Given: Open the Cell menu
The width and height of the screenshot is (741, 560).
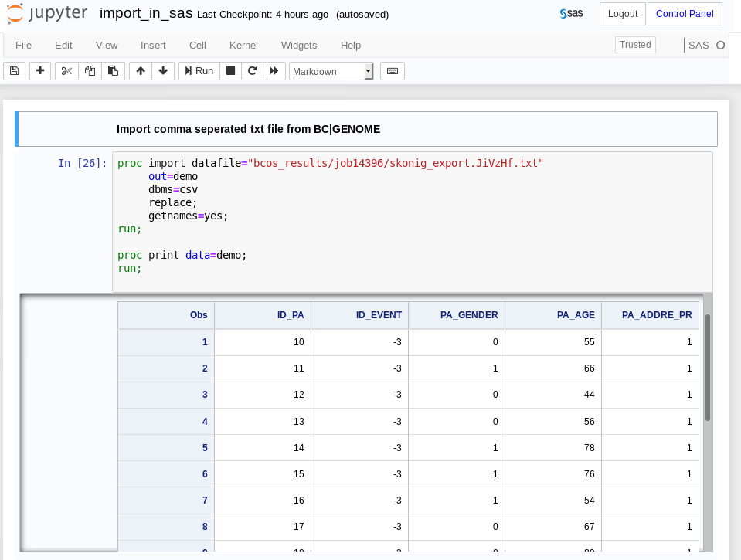Looking at the screenshot, I should pyautogui.click(x=198, y=46).
